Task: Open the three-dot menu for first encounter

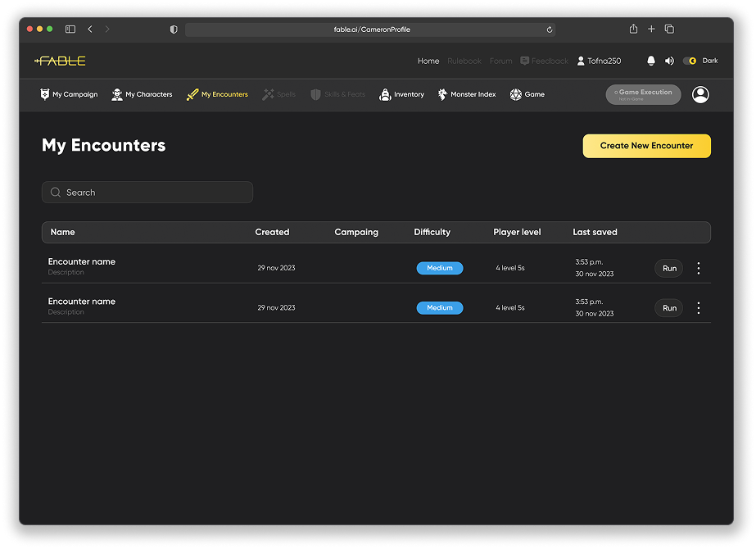Action: pyautogui.click(x=698, y=268)
